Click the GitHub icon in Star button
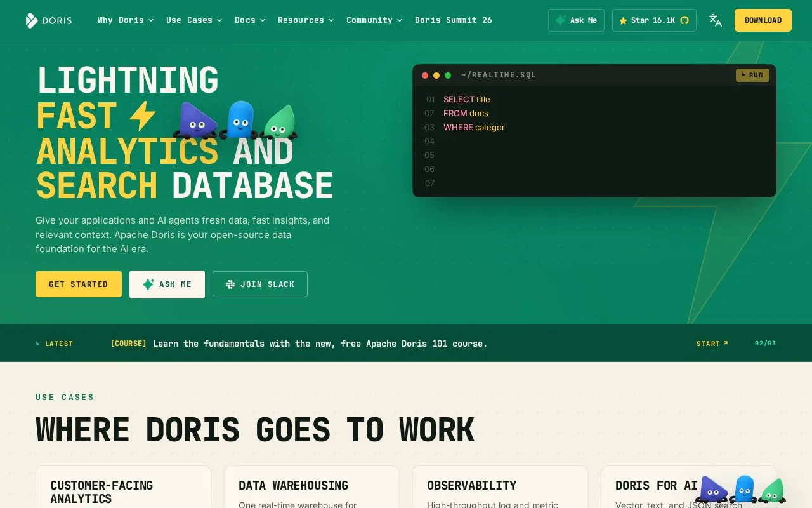Image resolution: width=812 pixels, height=508 pixels. [x=684, y=20]
